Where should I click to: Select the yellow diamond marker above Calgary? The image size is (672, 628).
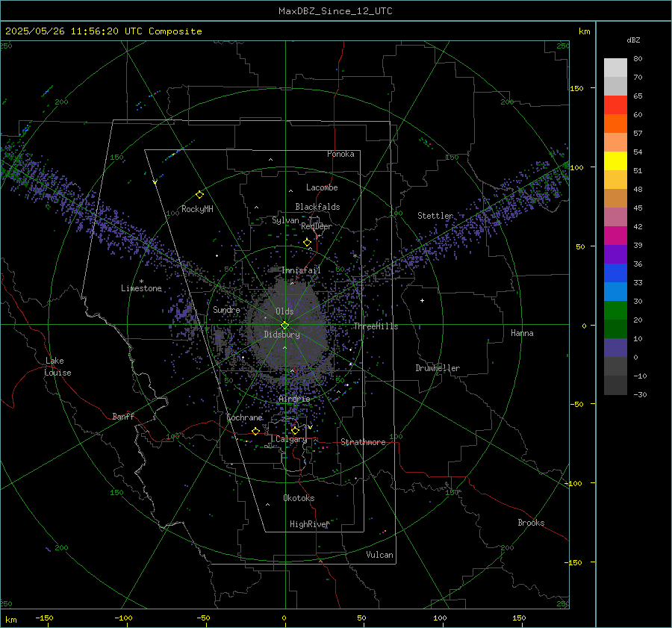pos(295,430)
